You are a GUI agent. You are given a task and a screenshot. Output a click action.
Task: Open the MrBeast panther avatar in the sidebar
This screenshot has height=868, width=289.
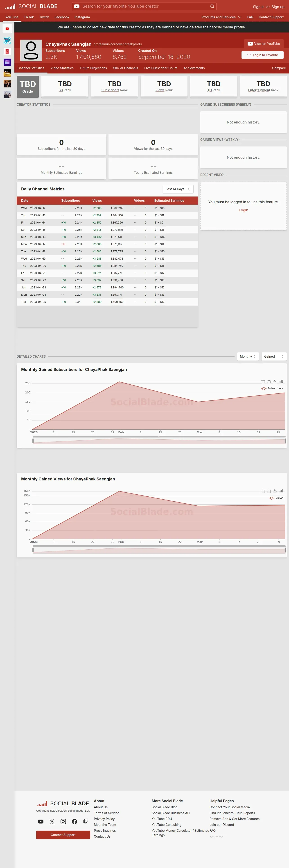[7, 40]
